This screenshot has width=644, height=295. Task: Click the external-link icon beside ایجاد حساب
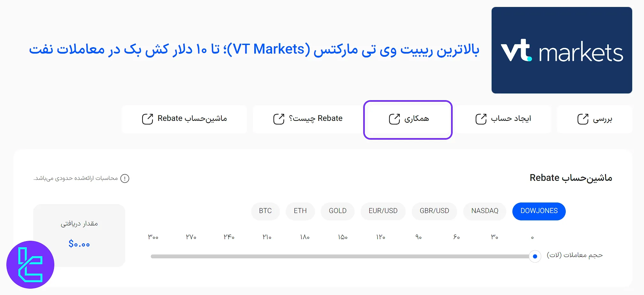[480, 118]
